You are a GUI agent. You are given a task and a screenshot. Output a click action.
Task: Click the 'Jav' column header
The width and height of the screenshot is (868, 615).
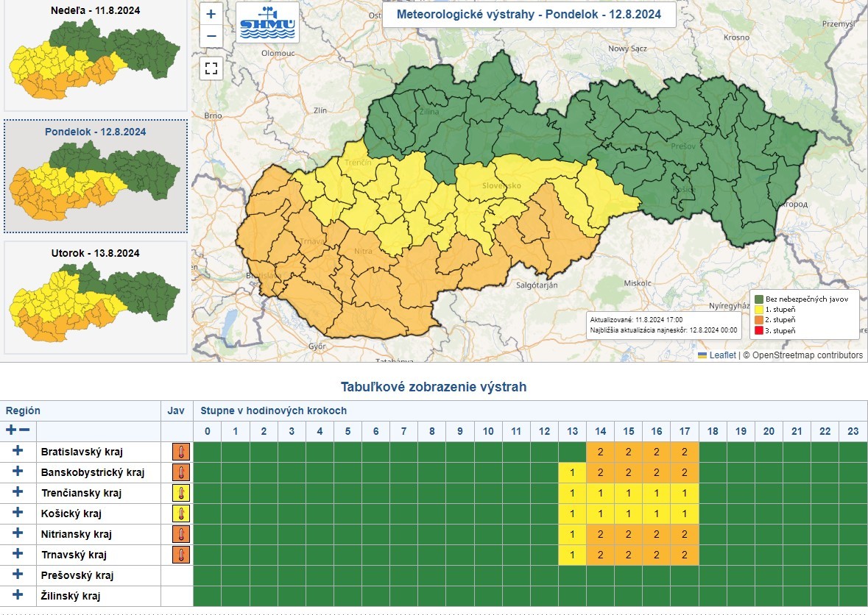point(176,411)
